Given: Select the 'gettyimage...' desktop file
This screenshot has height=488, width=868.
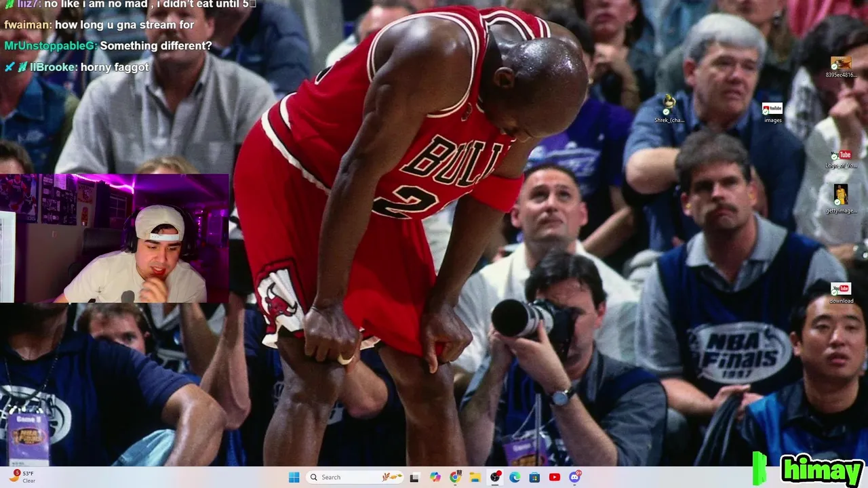Looking at the screenshot, I should coord(841,199).
